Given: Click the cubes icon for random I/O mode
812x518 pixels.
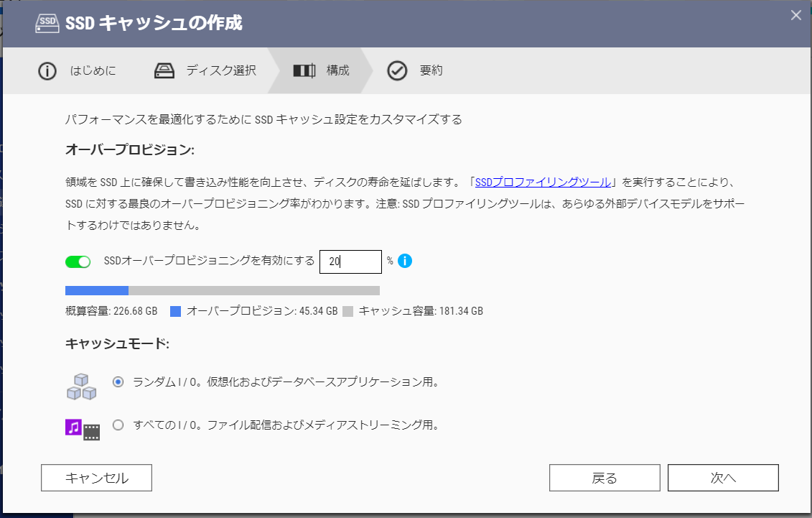Looking at the screenshot, I should pos(81,387).
